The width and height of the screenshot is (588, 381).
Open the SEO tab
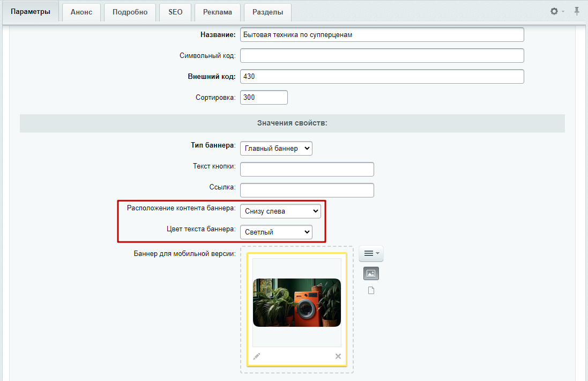[175, 12]
